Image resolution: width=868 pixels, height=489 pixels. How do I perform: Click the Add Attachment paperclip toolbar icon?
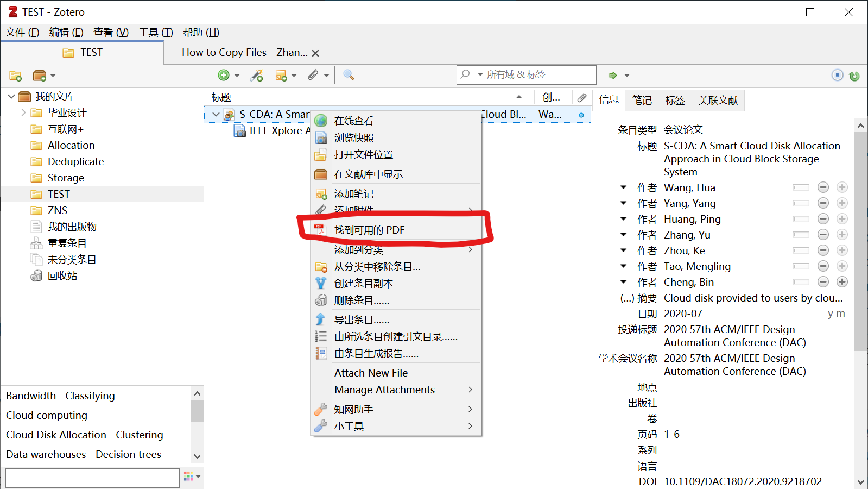click(x=313, y=76)
